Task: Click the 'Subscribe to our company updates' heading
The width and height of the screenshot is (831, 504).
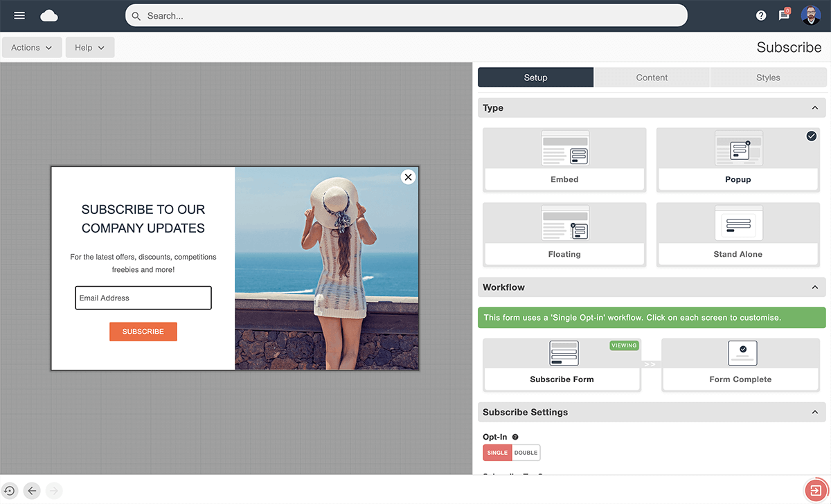Action: coord(143,219)
